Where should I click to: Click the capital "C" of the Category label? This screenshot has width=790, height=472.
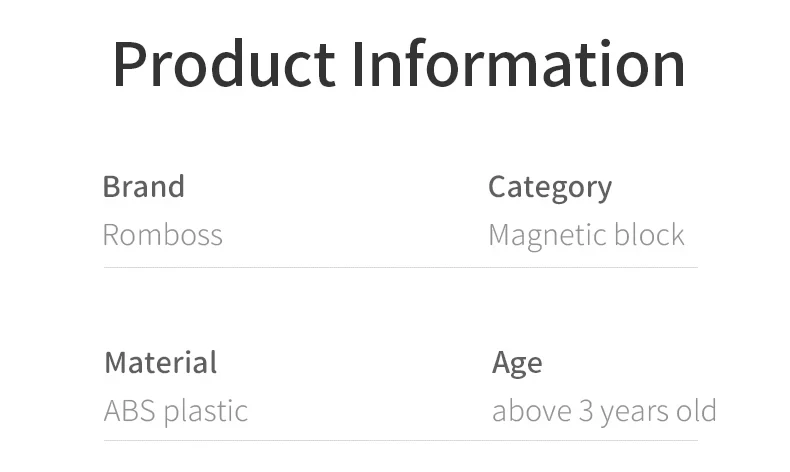[x=498, y=187]
